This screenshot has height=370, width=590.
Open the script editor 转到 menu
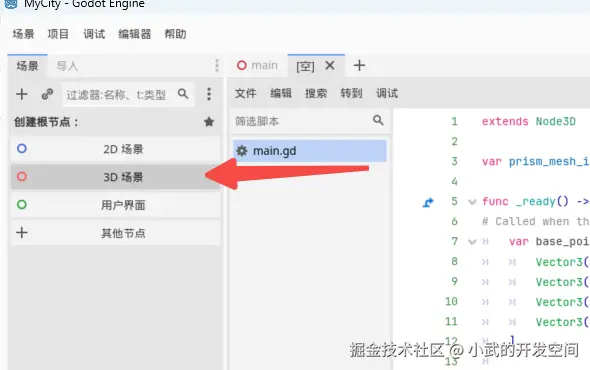(x=351, y=93)
